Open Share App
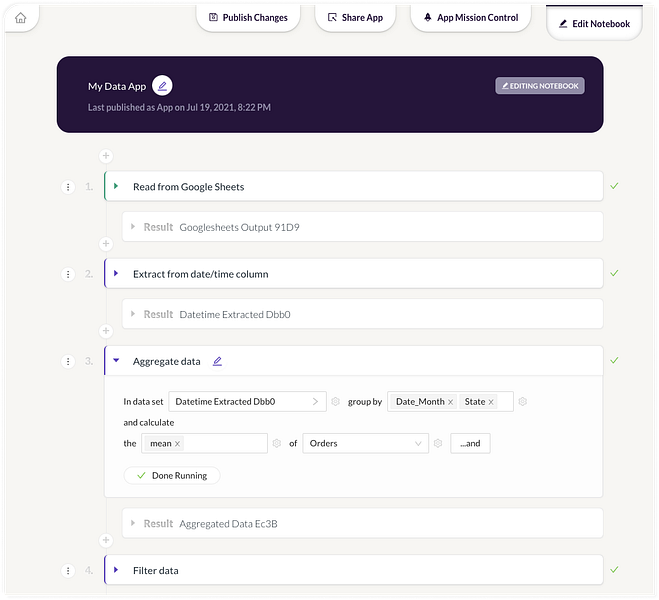 click(355, 18)
